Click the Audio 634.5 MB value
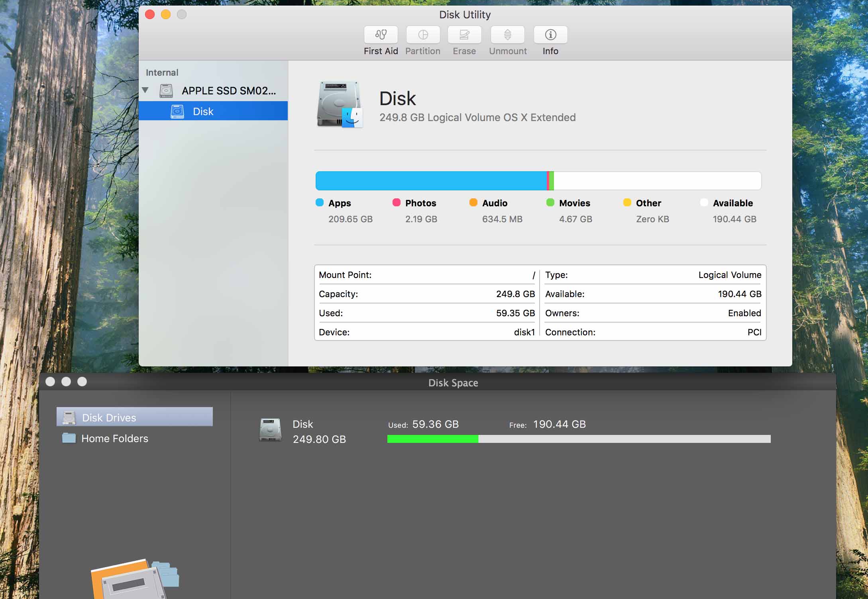 pos(502,219)
